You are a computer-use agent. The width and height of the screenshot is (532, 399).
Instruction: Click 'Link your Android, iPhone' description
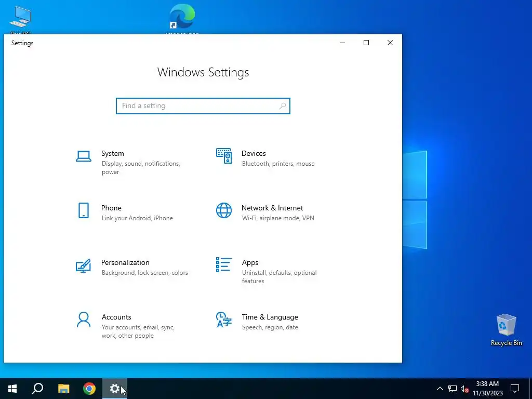[137, 218]
